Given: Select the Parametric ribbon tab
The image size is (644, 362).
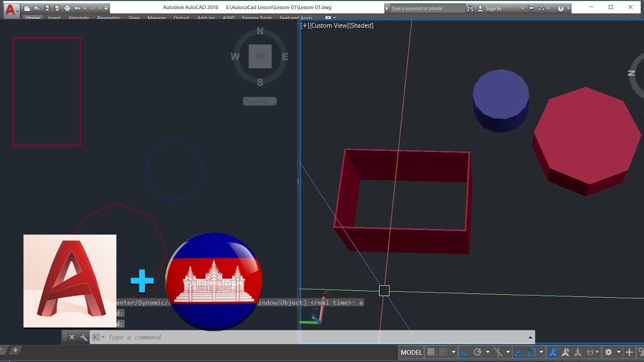Looking at the screenshot, I should tap(109, 18).
